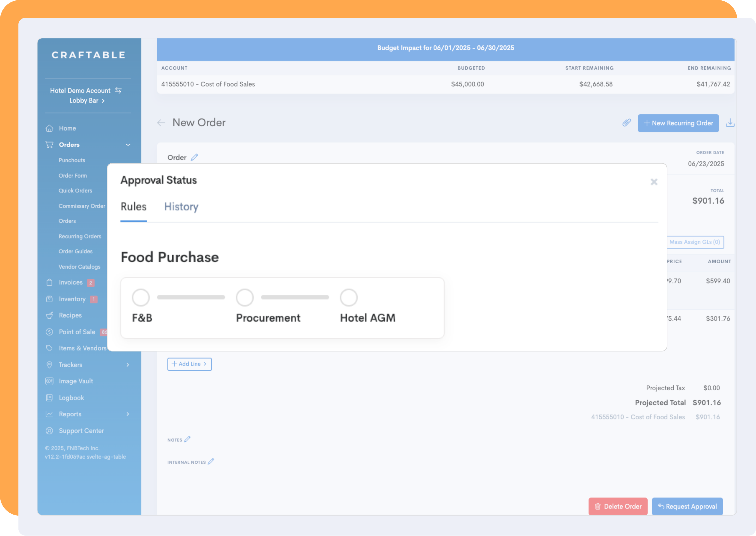Click the Inventory box icon

coord(49,299)
